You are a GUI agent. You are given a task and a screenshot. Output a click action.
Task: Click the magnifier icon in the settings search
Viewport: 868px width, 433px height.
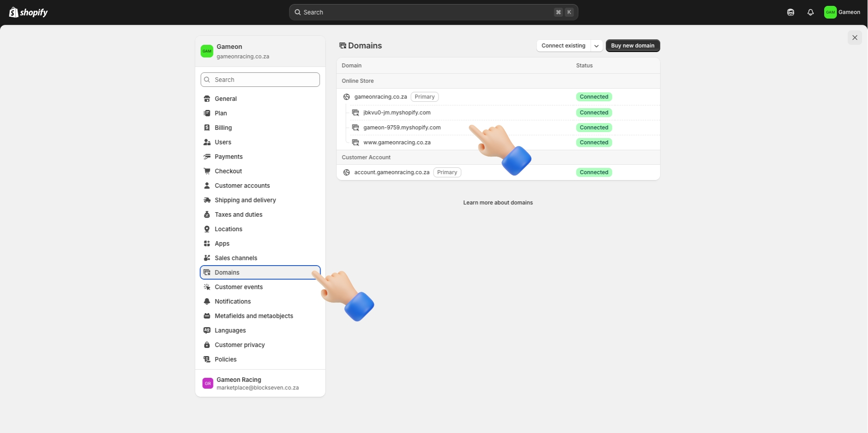click(208, 80)
